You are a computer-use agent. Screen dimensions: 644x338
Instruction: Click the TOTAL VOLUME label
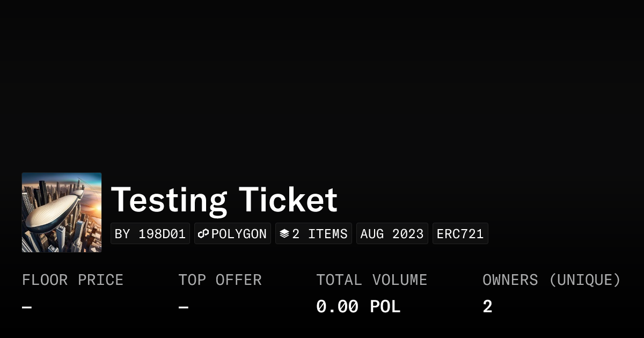(371, 280)
